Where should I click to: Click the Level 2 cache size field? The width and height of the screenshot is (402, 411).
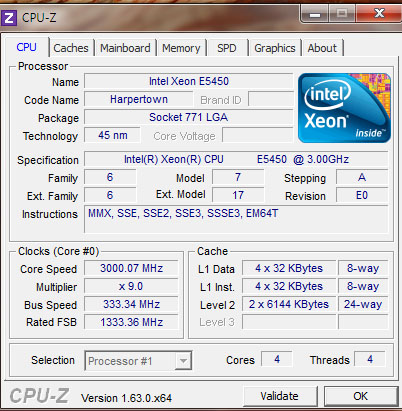point(289,304)
